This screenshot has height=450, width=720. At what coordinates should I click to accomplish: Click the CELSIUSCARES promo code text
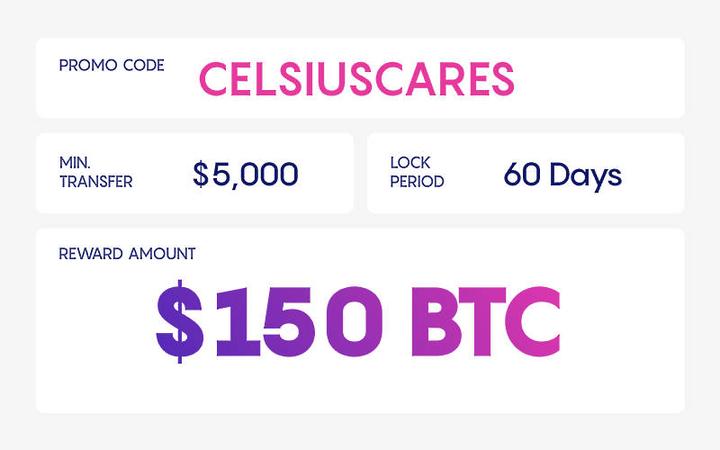(x=357, y=79)
